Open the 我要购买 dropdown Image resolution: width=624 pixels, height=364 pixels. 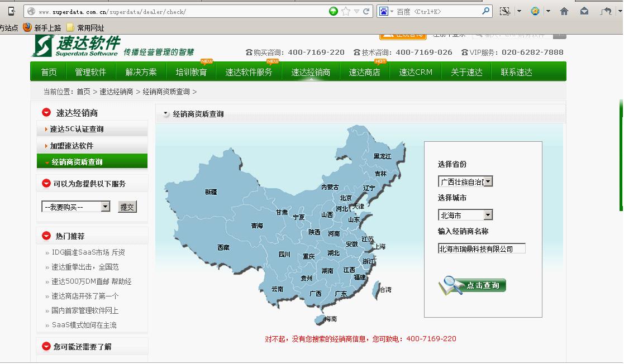[x=75, y=207]
